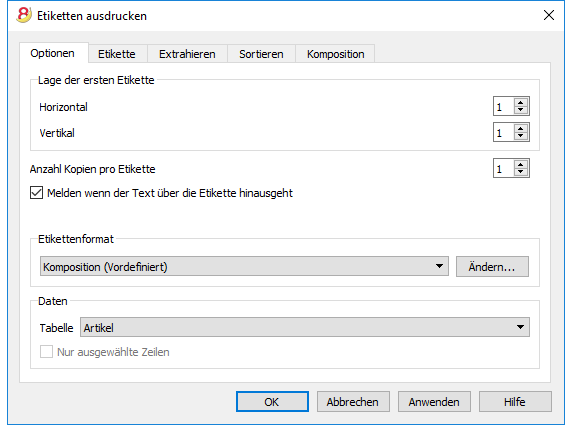Expand the Tabelle Artikel dropdown
The width and height of the screenshot is (572, 432).
[305, 327]
